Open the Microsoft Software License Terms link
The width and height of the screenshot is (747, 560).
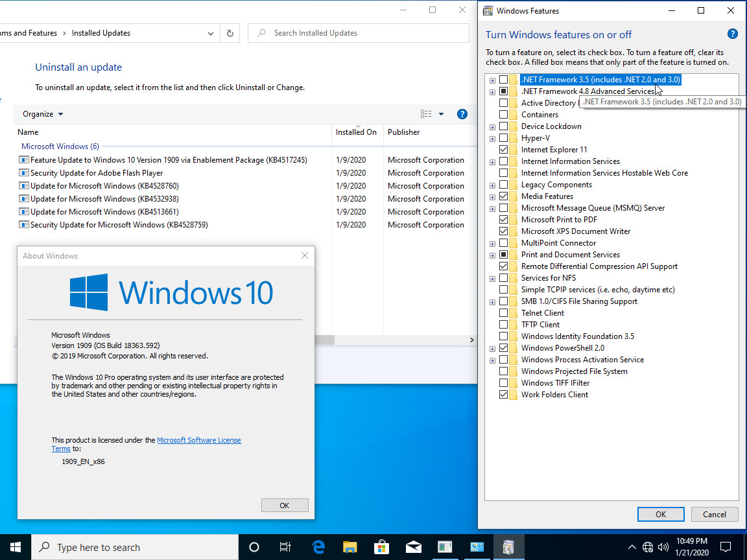pos(198,440)
